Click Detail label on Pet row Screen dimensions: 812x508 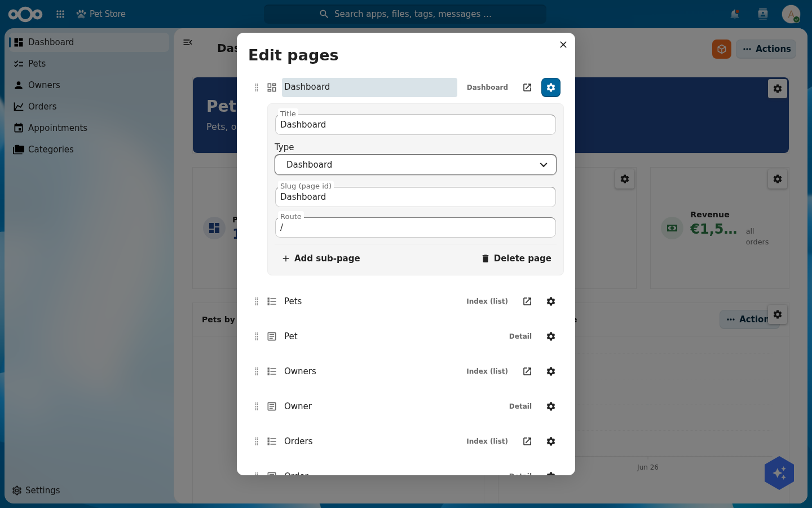tap(520, 336)
